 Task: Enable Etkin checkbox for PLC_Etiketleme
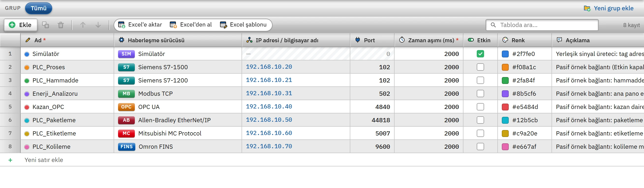(480, 133)
